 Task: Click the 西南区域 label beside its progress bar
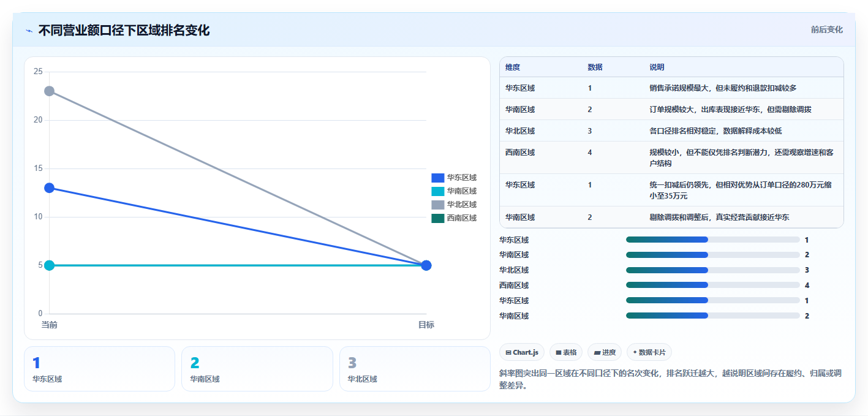[514, 286]
